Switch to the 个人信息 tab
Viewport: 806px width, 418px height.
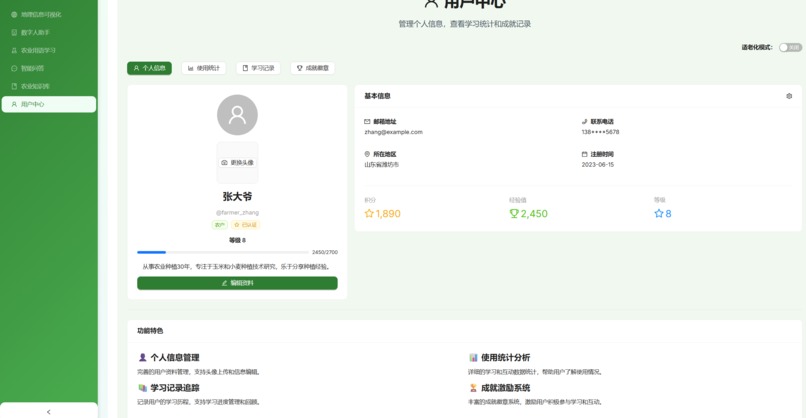pyautogui.click(x=150, y=68)
